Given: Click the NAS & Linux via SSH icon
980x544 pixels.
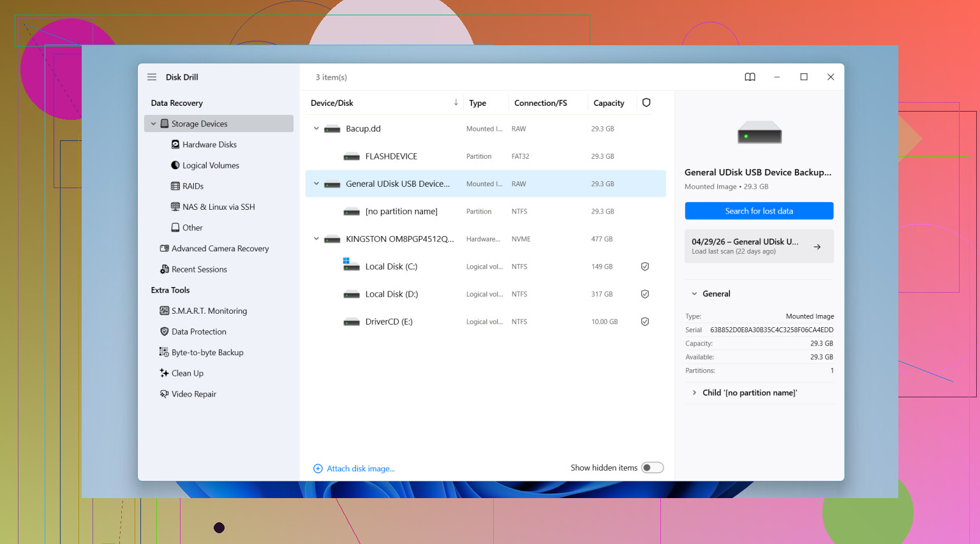Looking at the screenshot, I should point(175,207).
